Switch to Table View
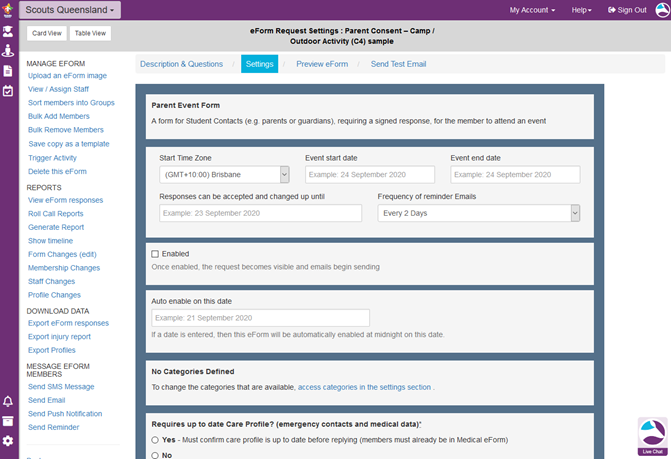This screenshot has width=671, height=459. [90, 33]
